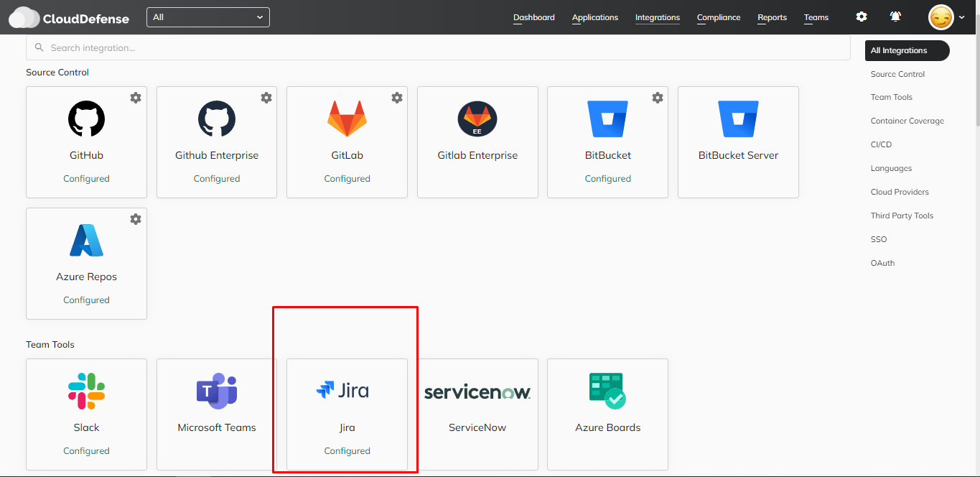Click the Azure Boards card title

(x=607, y=427)
